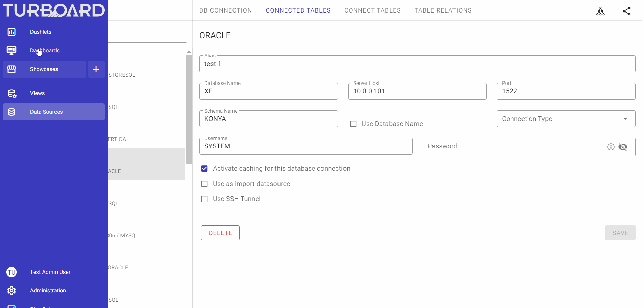Viewport: 644px width, 308px height.
Task: Select the STGRESQL data source row
Action: pos(147,68)
